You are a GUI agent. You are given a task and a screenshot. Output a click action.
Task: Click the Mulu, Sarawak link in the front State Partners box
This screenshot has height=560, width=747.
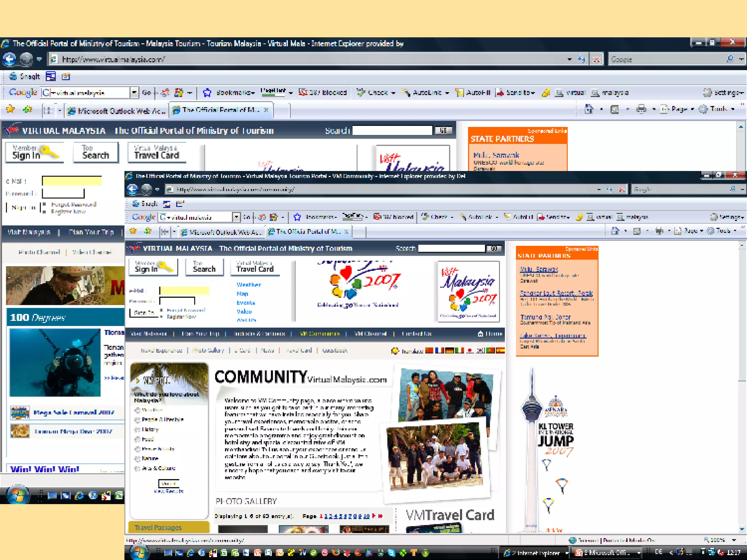coord(539,269)
